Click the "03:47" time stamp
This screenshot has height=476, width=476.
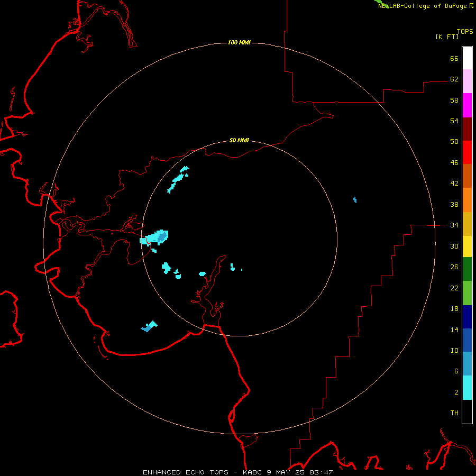pyautogui.click(x=321, y=472)
